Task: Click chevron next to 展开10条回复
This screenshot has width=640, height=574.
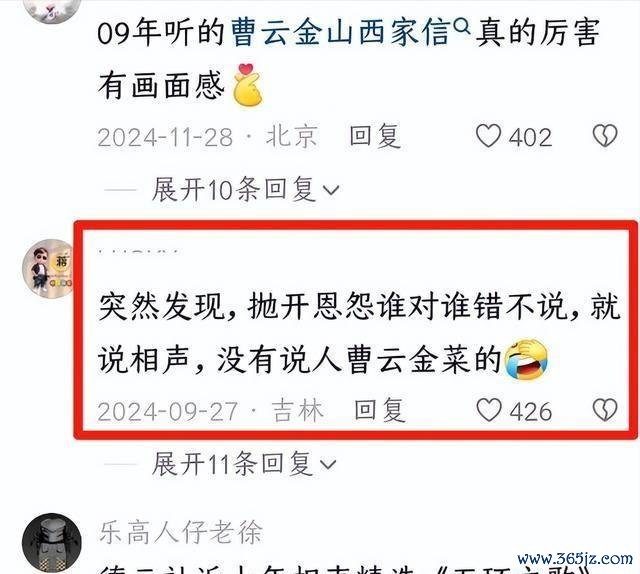Action: pos(331,190)
